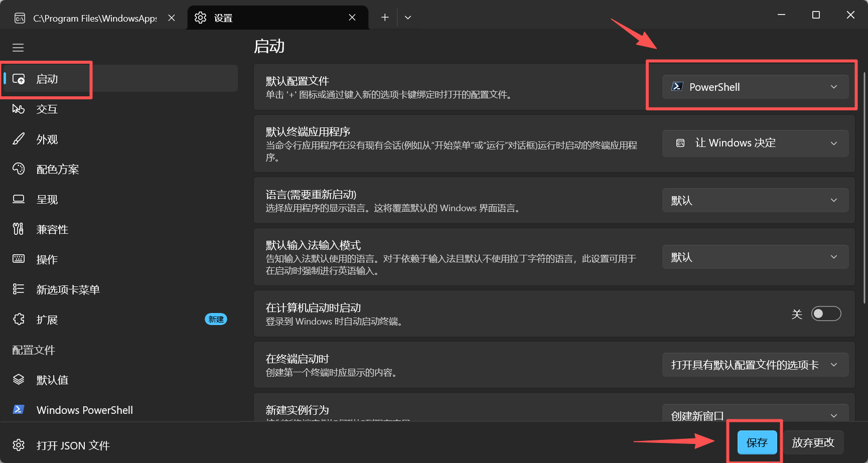The image size is (868, 463).
Task: Toggle 在计算机启动时启动 switch
Action: (x=826, y=314)
